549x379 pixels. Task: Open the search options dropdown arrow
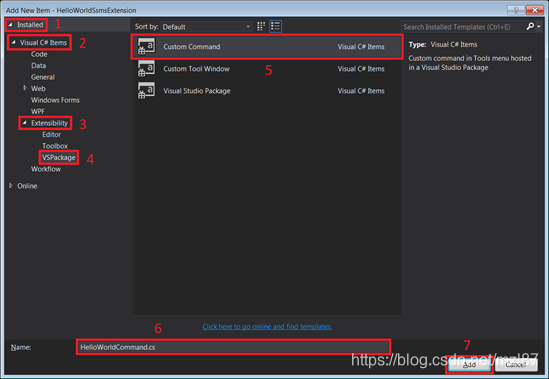[539, 26]
